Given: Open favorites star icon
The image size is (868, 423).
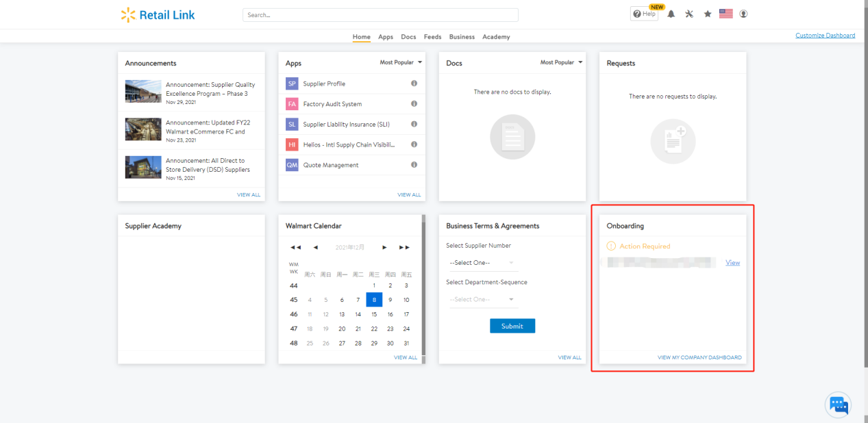Looking at the screenshot, I should 708,14.
